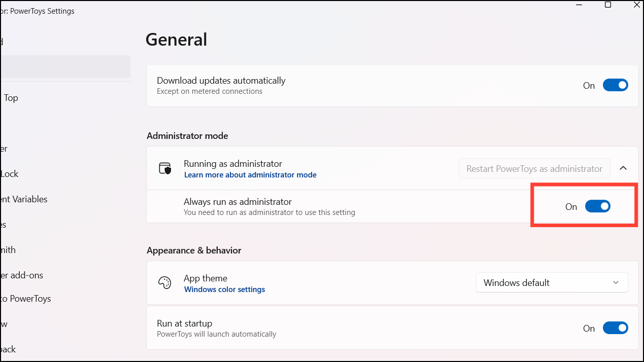Screen dimensions: 644x362
Task: Click the administrator shield icon
Action: click(165, 168)
